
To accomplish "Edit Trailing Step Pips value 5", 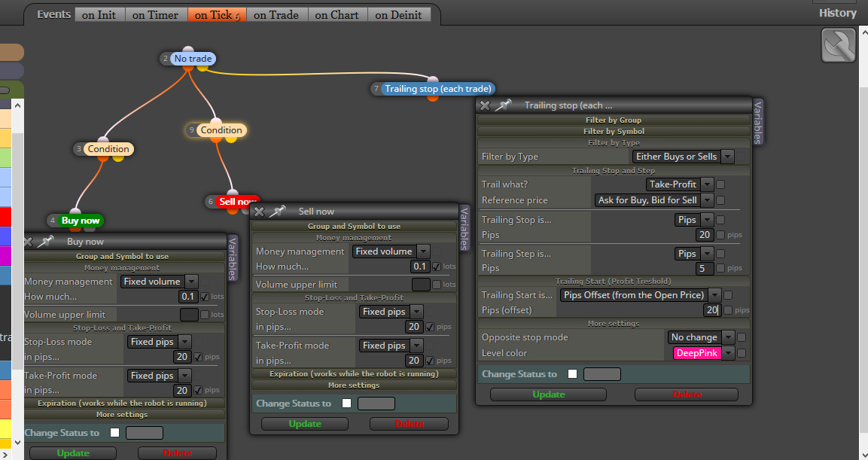I will 704,269.
